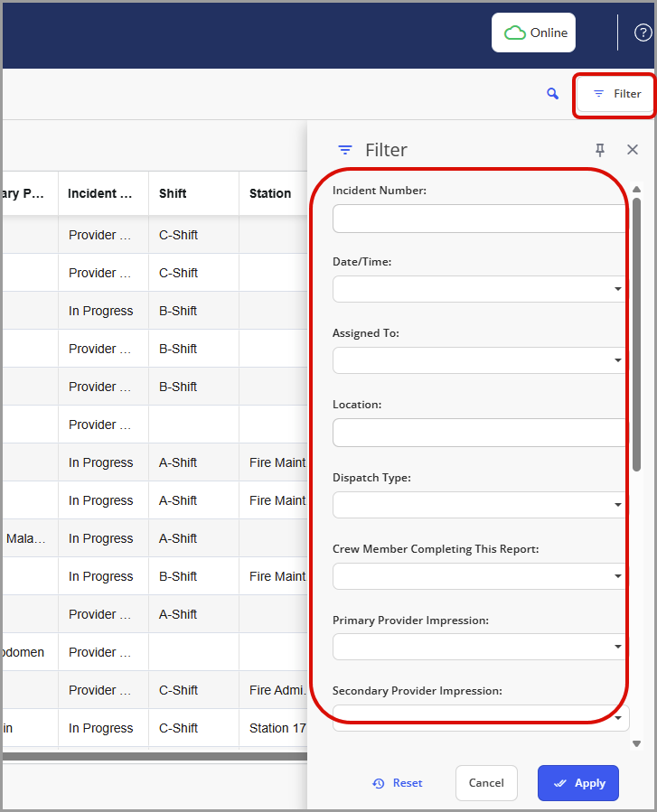Screen dimensions: 657x812
Task: Click the Location input field
Action: [479, 433]
